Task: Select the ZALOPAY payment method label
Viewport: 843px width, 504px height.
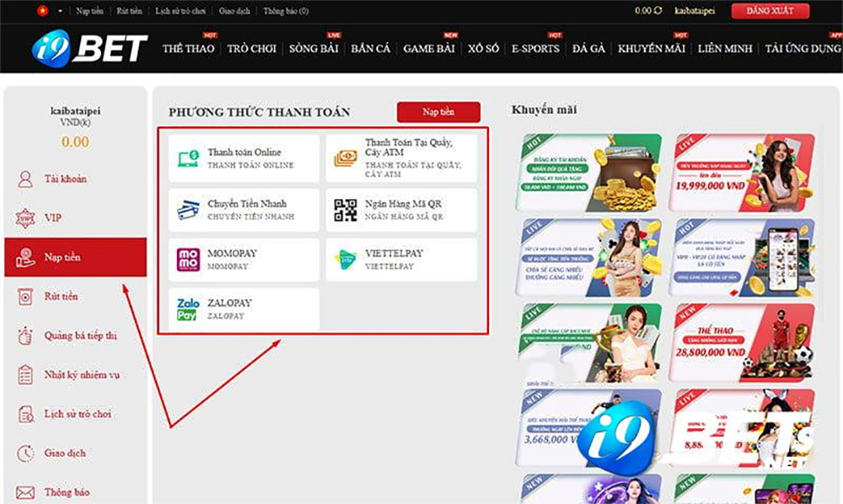Action: [x=229, y=303]
